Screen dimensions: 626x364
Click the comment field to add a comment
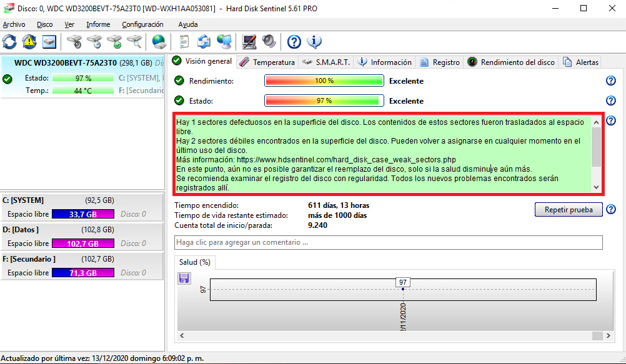388,242
